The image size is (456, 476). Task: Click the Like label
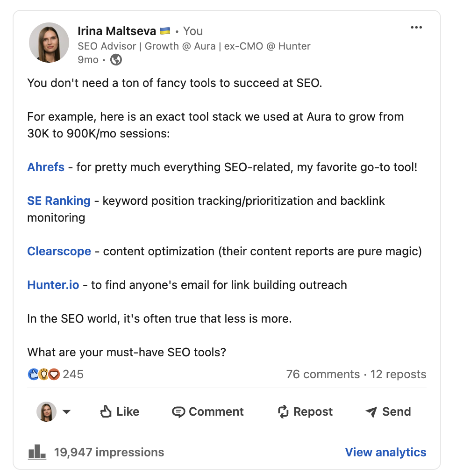tap(128, 411)
